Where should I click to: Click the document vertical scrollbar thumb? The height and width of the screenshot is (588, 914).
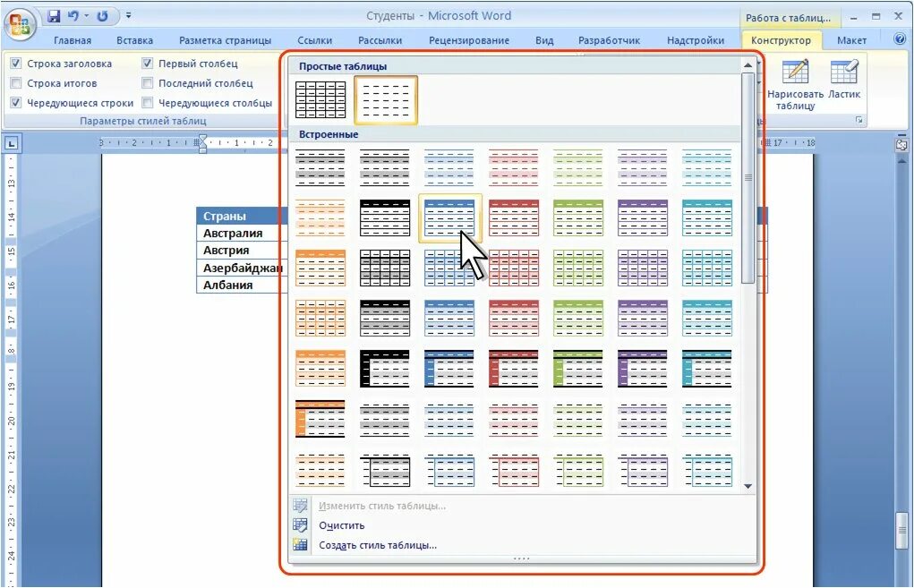tap(901, 531)
